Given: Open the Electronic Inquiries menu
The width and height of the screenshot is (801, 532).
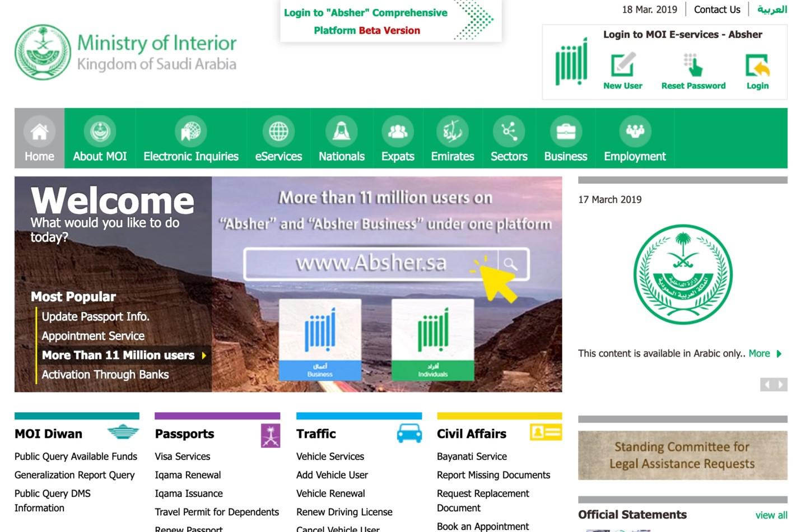Looking at the screenshot, I should coord(191,156).
